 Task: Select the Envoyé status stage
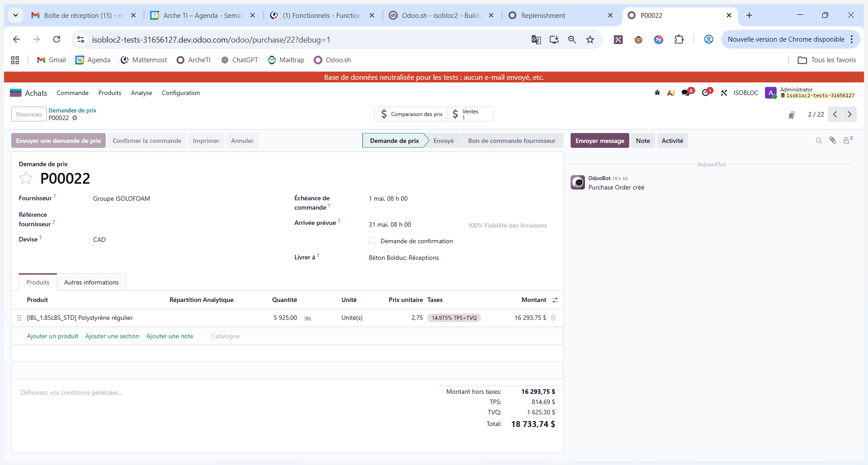coord(443,141)
